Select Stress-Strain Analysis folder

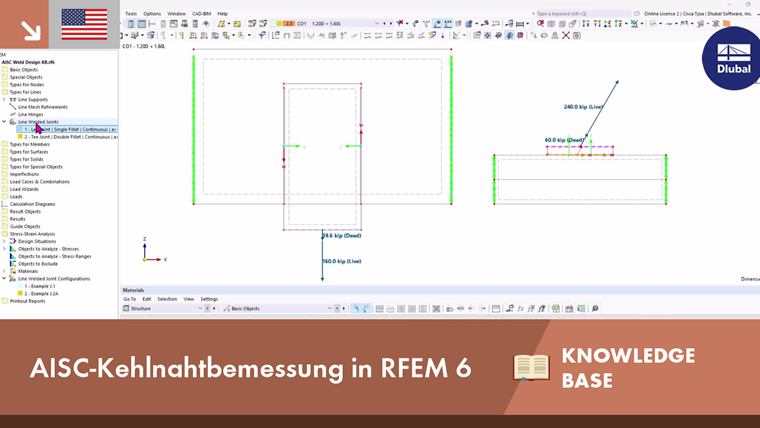(x=32, y=234)
